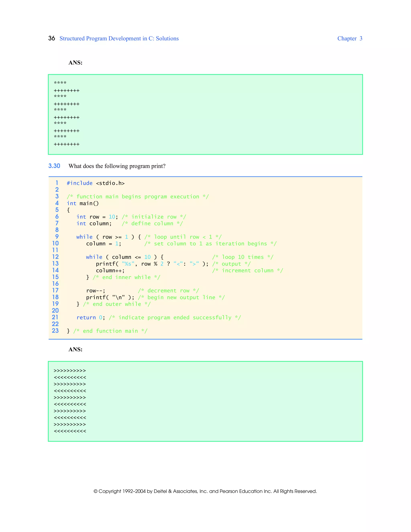The image size is (411, 532).
Task: Click page number 36 in the header
Action: pos(51,38)
